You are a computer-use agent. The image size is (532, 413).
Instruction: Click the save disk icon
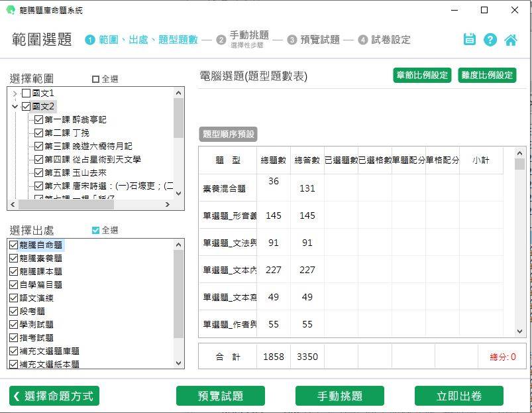point(470,39)
